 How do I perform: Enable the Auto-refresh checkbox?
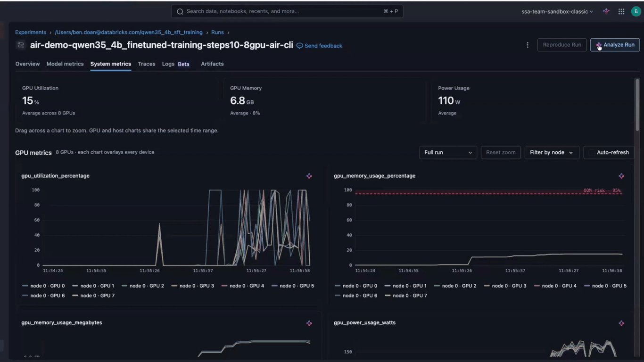point(591,152)
